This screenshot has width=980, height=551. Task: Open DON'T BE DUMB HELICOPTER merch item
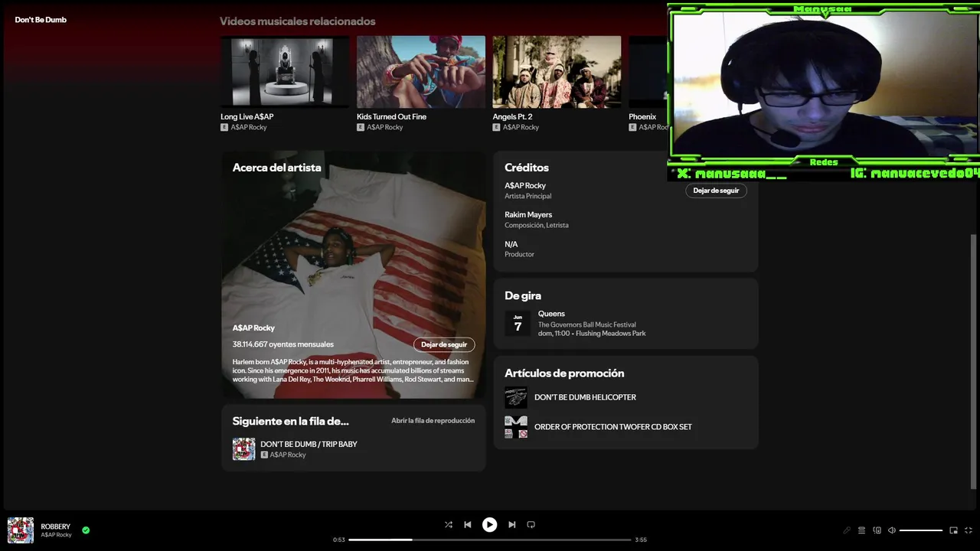[585, 397]
